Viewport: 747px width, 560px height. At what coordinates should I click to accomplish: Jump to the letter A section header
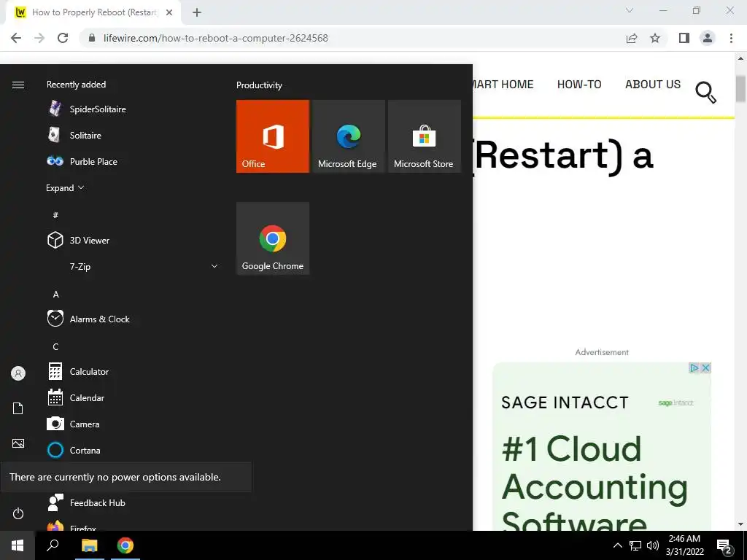(55, 295)
